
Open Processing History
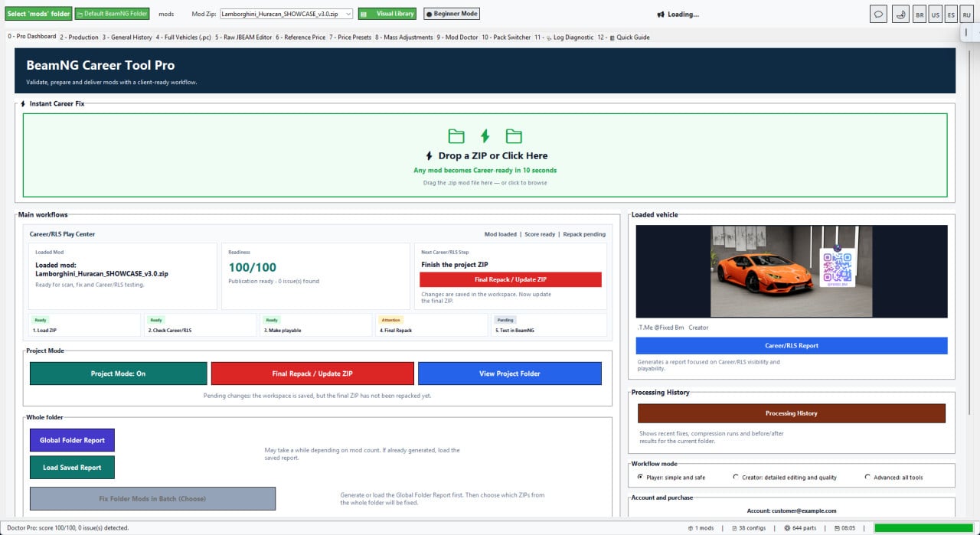792,413
